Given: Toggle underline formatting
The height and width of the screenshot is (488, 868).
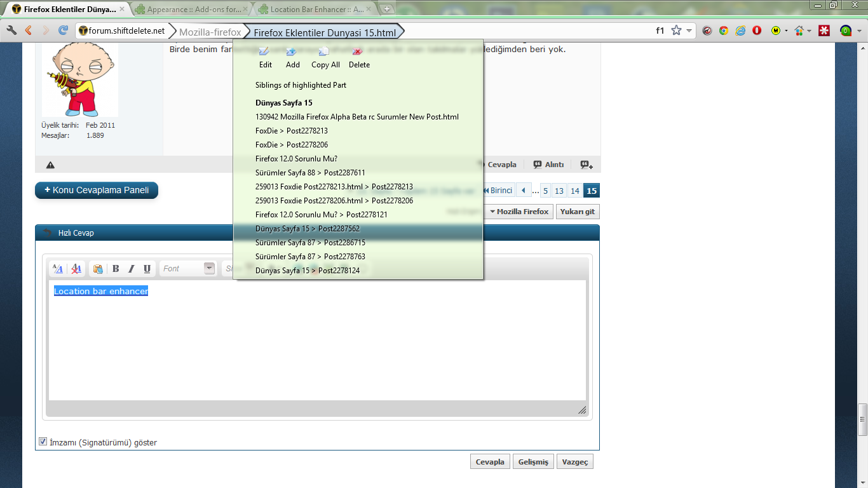Looking at the screenshot, I should pos(147,269).
